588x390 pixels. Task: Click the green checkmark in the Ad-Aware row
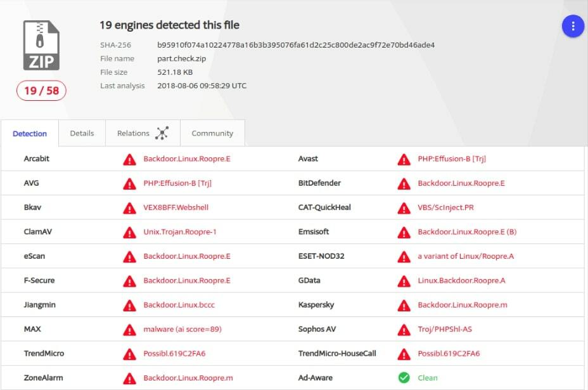[404, 377]
